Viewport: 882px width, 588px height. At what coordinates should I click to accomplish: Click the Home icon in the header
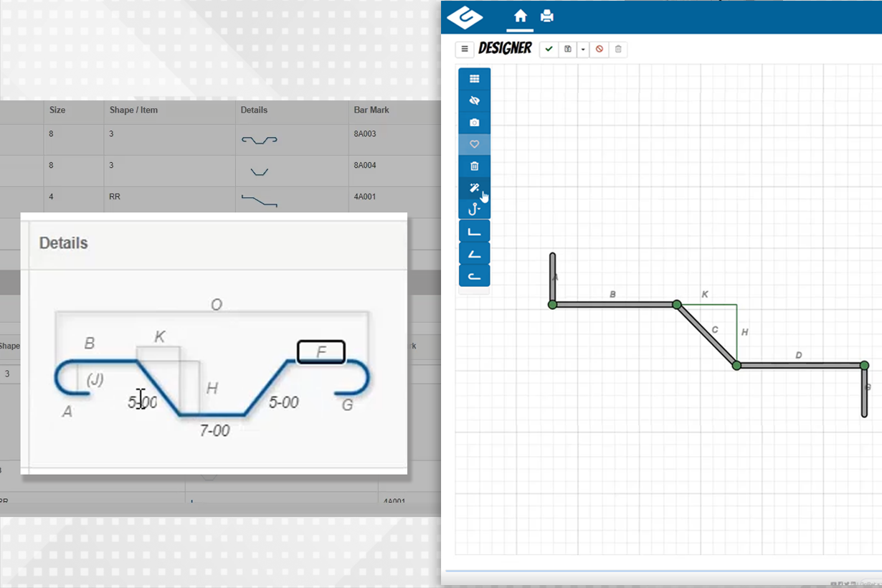click(521, 16)
